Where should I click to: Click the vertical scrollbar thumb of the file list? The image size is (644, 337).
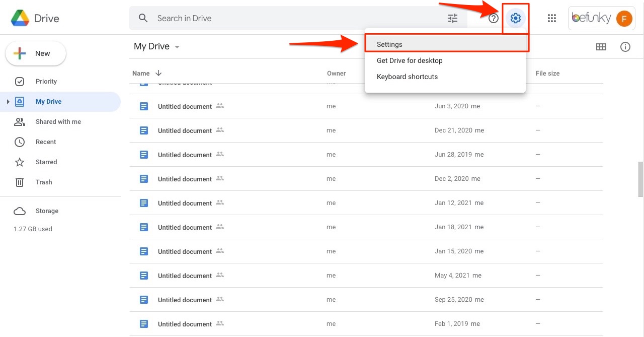tap(640, 179)
